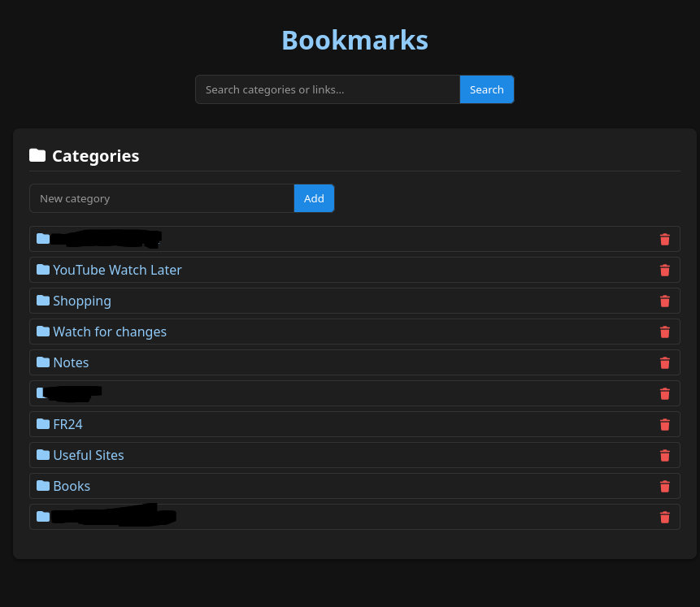Delete the Notes category via trash icon
The image size is (700, 607).
click(664, 362)
